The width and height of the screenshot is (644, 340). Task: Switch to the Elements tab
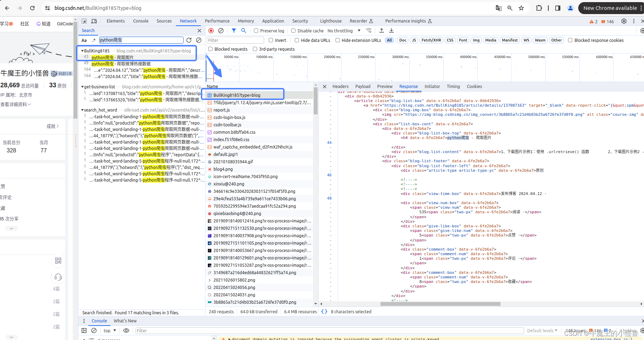tap(116, 21)
